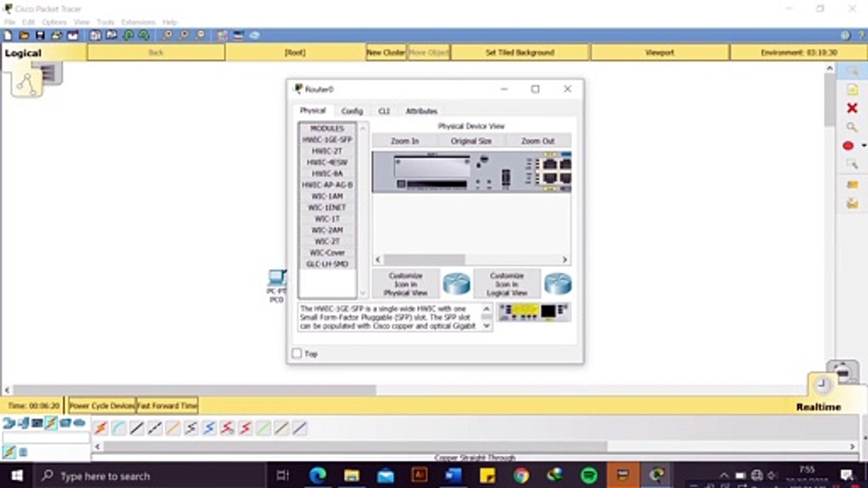Choose Automatically Choose Connection Type cable
This screenshot has height=488, width=868.
click(x=101, y=428)
